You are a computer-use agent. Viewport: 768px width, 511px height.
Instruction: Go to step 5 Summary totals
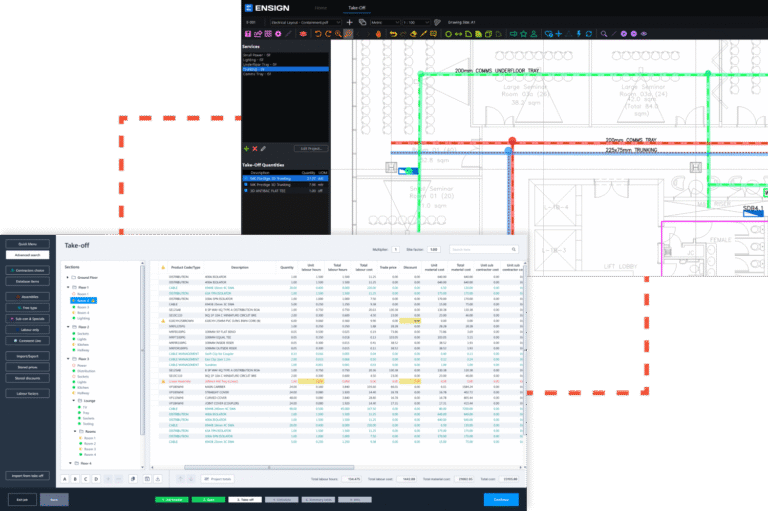pos(318,500)
